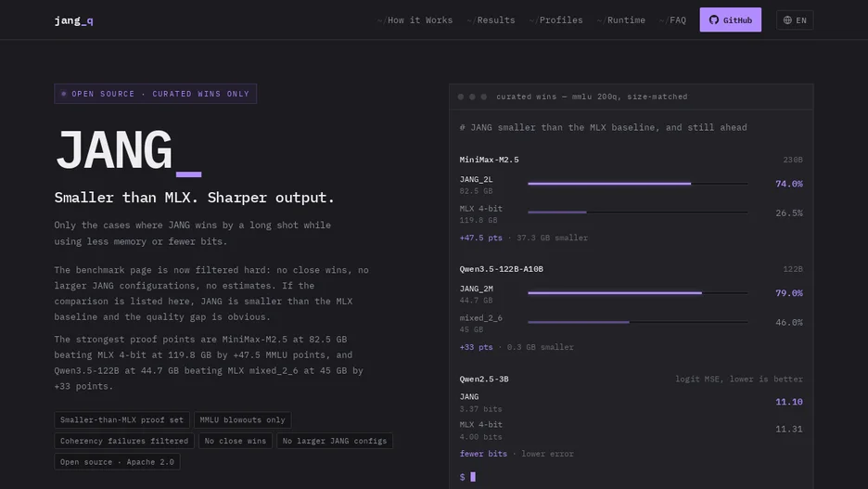Click the globe icon in language selector

tap(787, 19)
